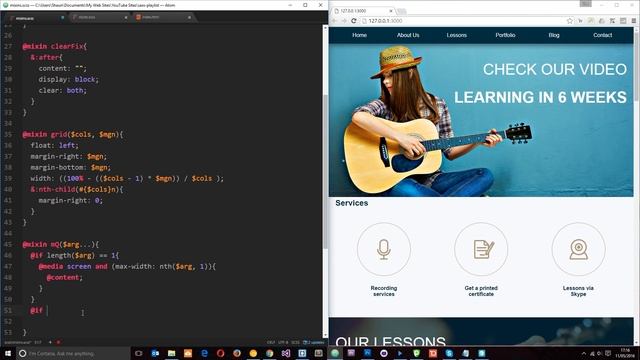640x360 pixels.
Task: Launch Microsoft Edge from the taskbar
Action: (204, 353)
